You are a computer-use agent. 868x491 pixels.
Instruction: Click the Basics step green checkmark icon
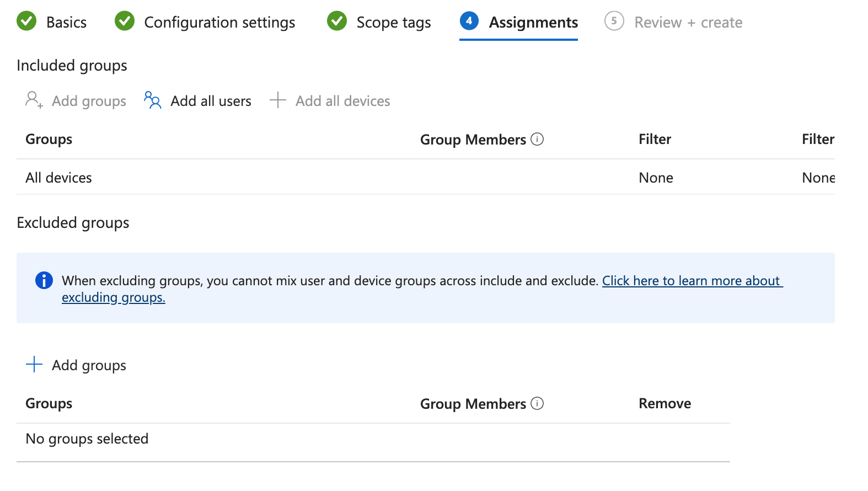(26, 21)
